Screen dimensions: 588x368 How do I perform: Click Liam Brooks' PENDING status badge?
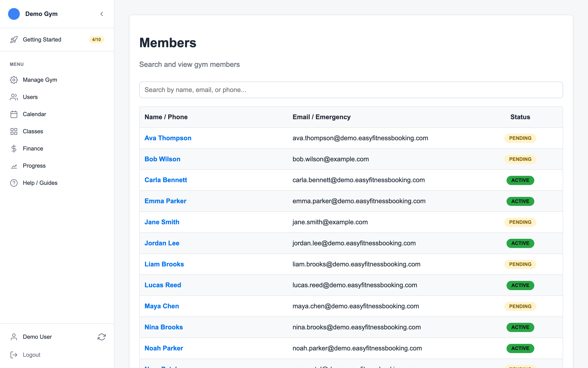[x=520, y=264]
